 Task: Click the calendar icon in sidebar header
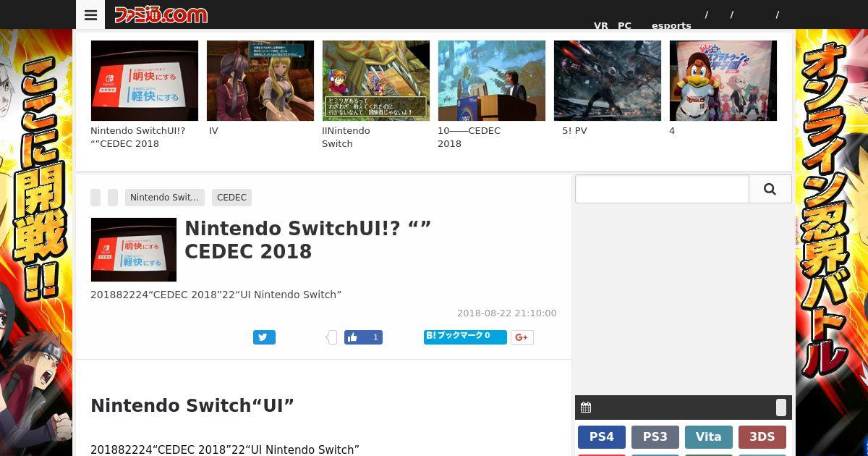click(x=586, y=408)
